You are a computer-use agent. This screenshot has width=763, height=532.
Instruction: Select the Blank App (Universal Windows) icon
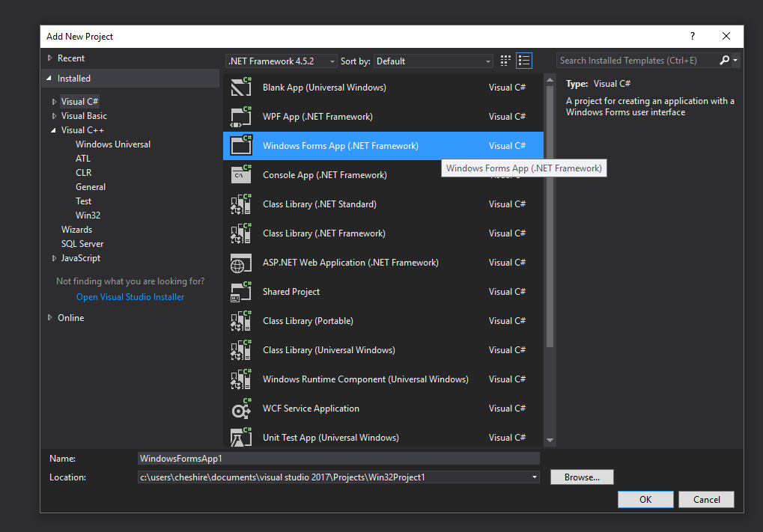click(x=240, y=87)
